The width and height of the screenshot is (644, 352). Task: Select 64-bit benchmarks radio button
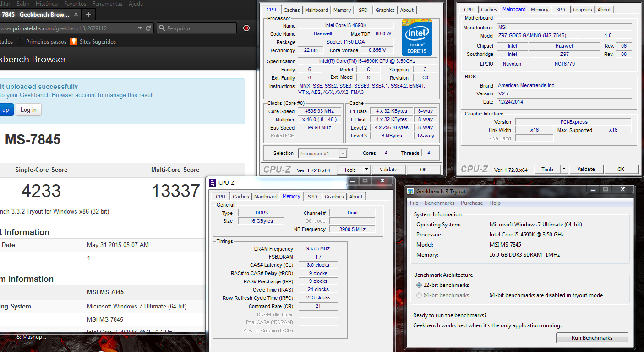coord(419,295)
